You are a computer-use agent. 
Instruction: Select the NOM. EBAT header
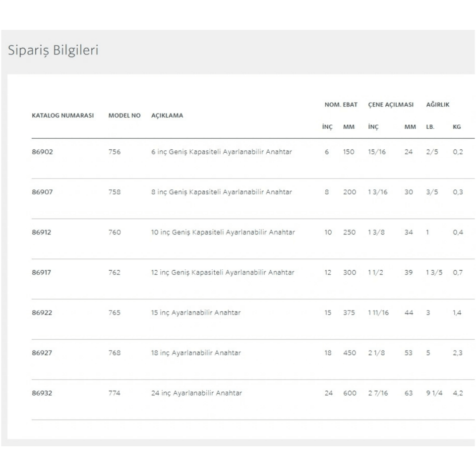[x=341, y=105]
